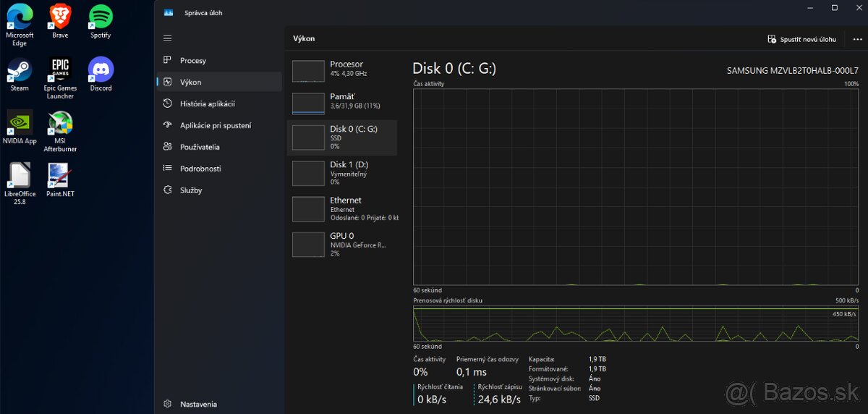868x414 pixels.
Task: Click the Typ SSD value
Action: point(595,398)
